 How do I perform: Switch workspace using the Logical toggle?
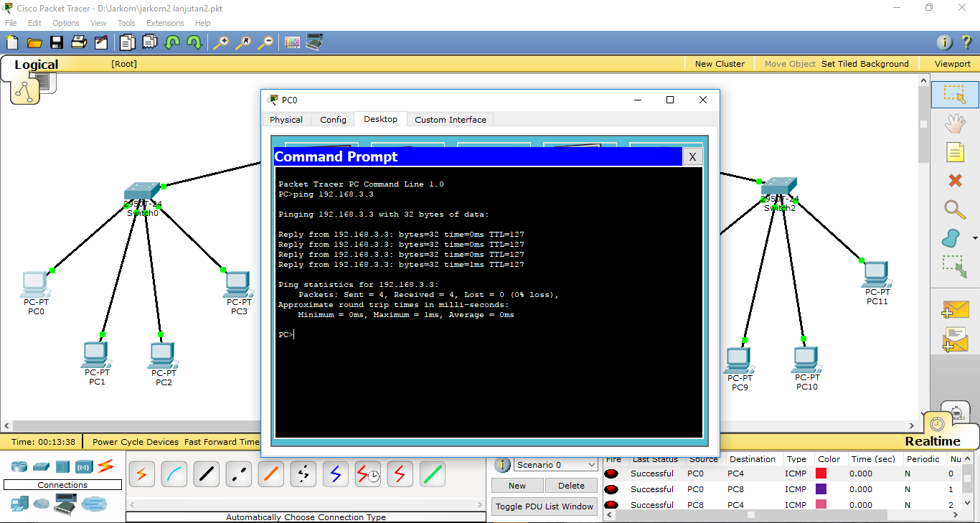[35, 65]
